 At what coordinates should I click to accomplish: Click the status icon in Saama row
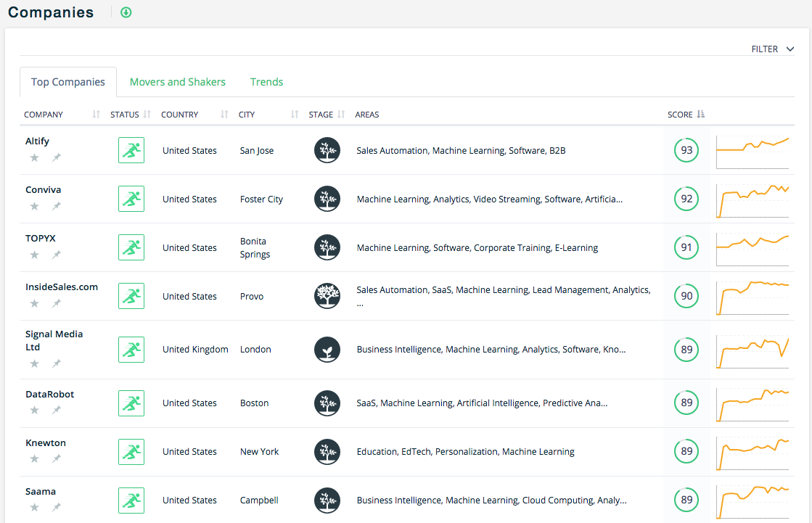(131, 501)
